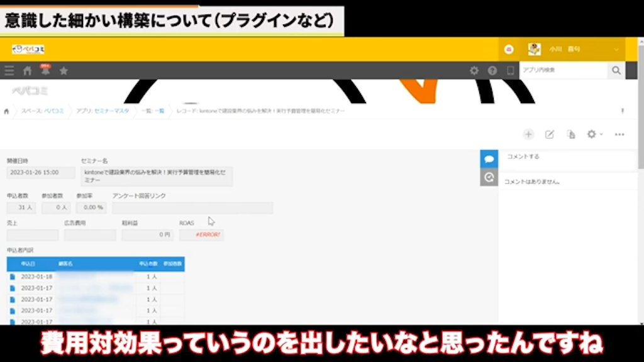Open the three-dots more options menu
The width and height of the screenshot is (644, 362).
click(x=619, y=134)
